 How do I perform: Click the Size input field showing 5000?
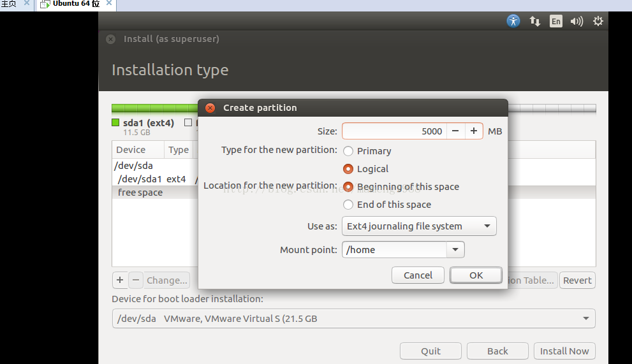[395, 131]
